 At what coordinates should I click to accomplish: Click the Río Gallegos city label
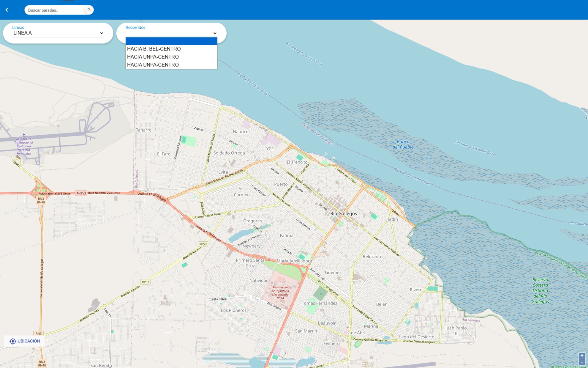point(344,213)
